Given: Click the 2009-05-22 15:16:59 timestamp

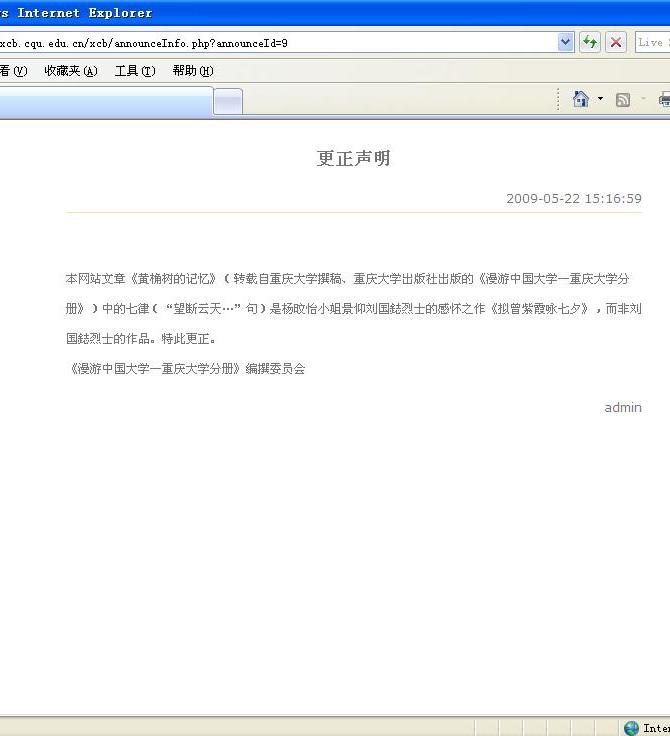Looking at the screenshot, I should point(573,198).
